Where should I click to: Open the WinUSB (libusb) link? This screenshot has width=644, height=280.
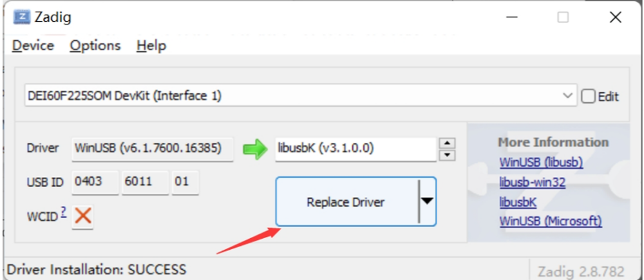[542, 163]
